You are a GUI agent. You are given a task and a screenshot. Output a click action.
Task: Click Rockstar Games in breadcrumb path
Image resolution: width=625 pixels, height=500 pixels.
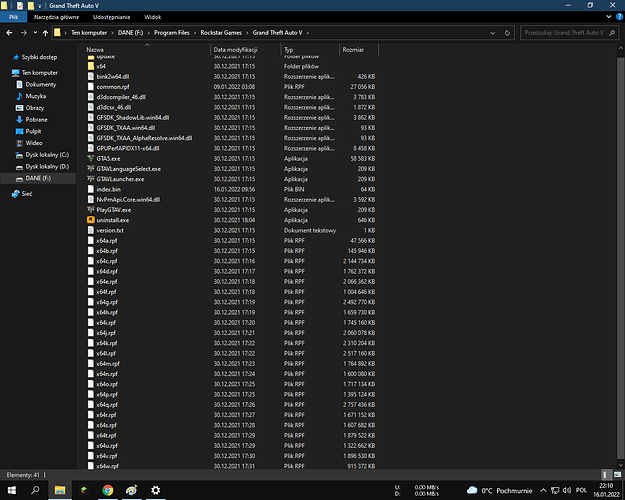coord(221,33)
